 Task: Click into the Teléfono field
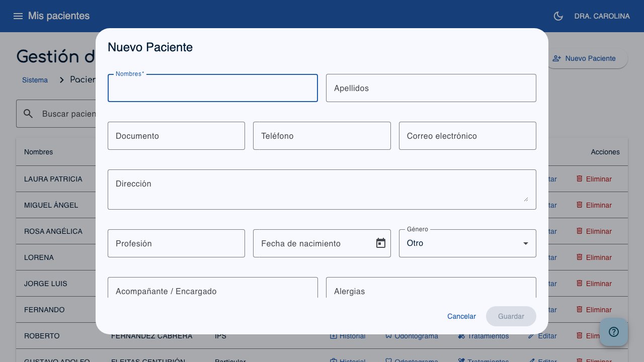(x=322, y=136)
